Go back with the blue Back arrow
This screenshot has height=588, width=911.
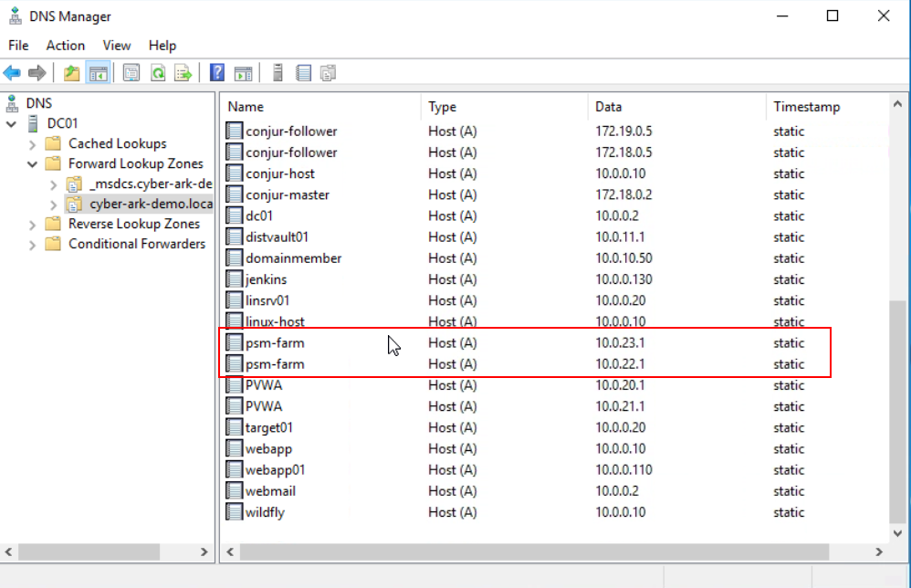(12, 73)
